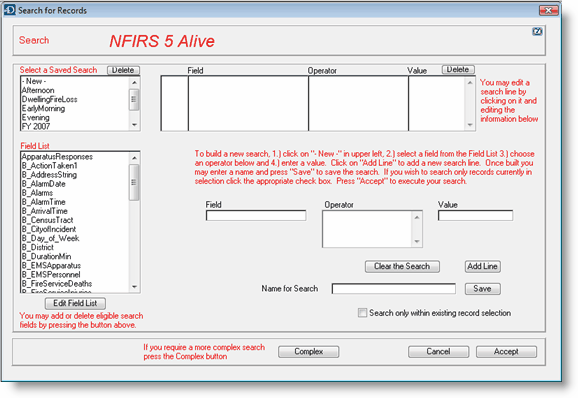
Task: Delete the selected saved search
Action: click(x=123, y=70)
